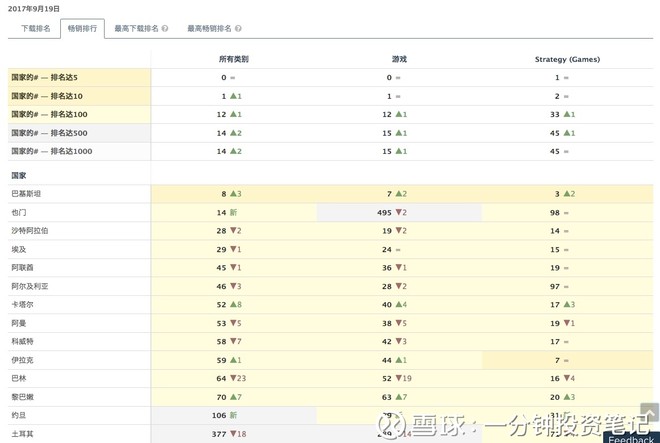The image size is (660, 443).
Task: Select the 国家的# — 排名达5 row label
Action: tap(44, 77)
